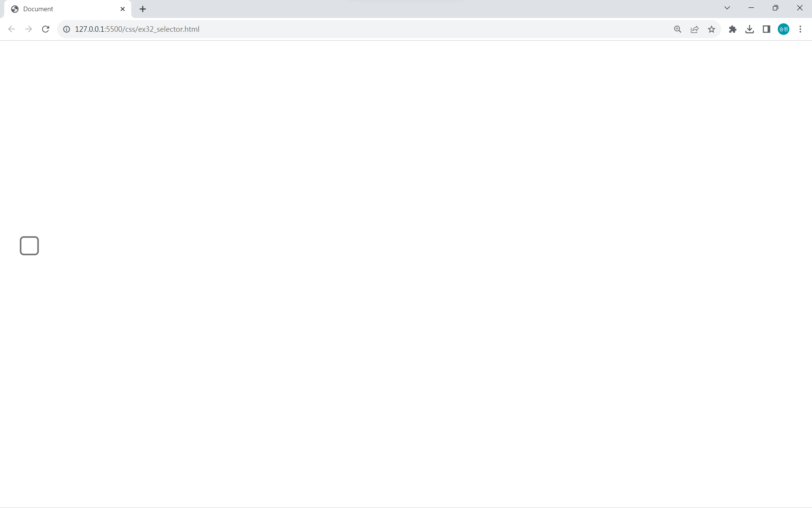The height and width of the screenshot is (508, 812).
Task: Open a new tab with the plus button
Action: tap(143, 9)
